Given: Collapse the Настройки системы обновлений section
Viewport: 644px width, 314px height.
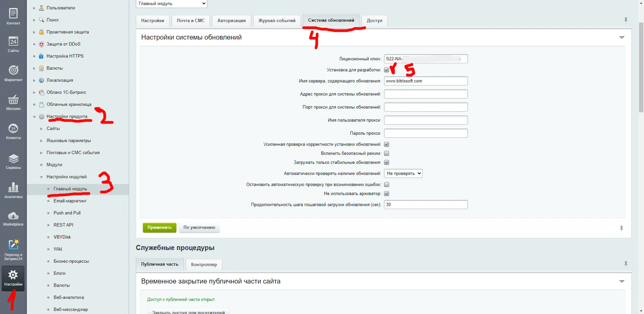Looking at the screenshot, I should click(x=622, y=38).
